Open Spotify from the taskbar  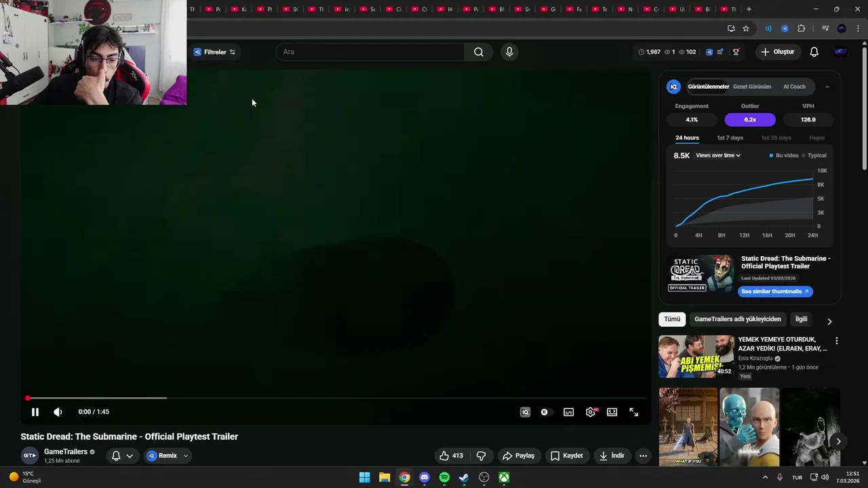point(444,477)
